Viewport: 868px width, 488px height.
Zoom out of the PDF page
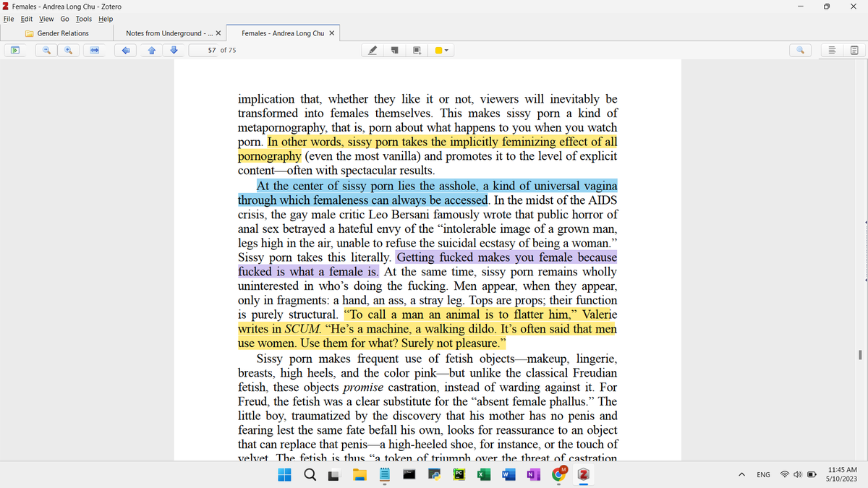point(46,51)
